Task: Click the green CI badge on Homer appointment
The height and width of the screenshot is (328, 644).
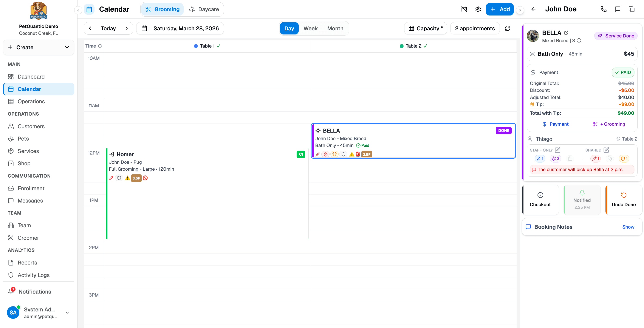Action: [x=301, y=154]
